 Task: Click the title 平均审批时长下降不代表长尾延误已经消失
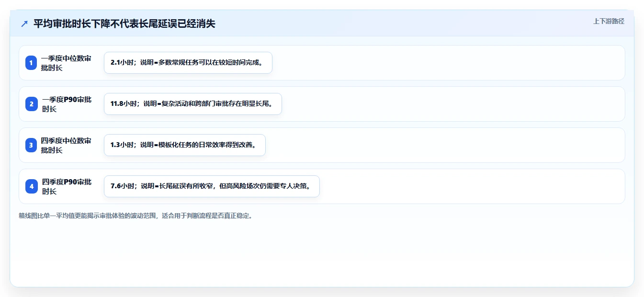click(x=124, y=23)
